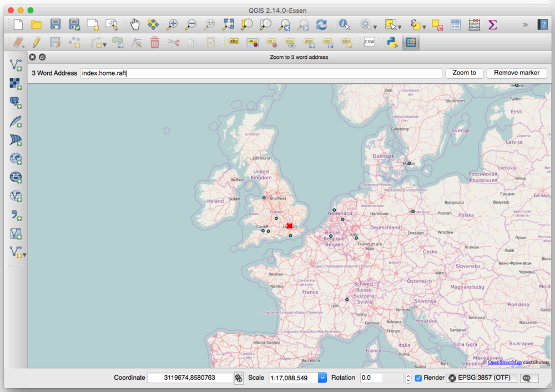
Task: Click the Zoom to Selection icon
Action: click(x=247, y=24)
